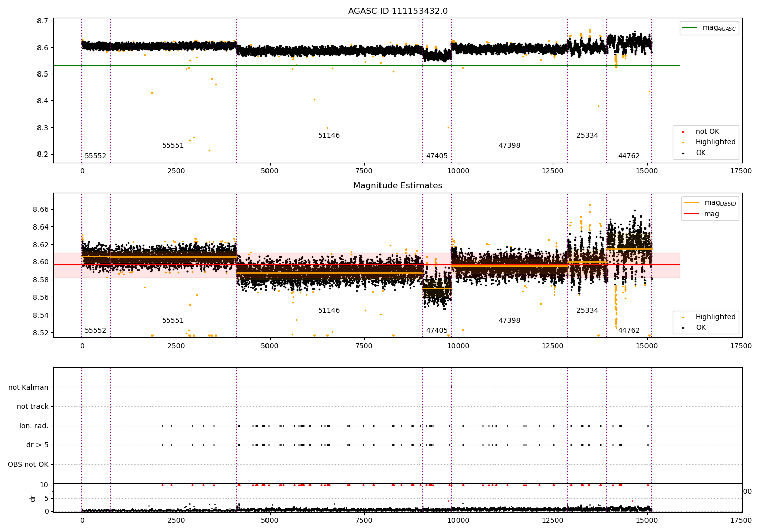The width and height of the screenshot is (760, 532).
Task: Click the 'Ion. rad.' axis label
Action: coord(34,426)
